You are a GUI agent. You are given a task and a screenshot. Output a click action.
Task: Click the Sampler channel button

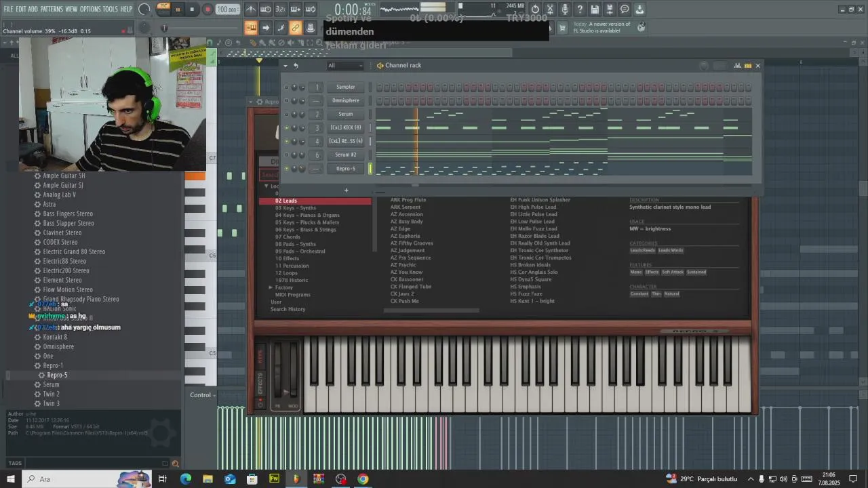345,87
